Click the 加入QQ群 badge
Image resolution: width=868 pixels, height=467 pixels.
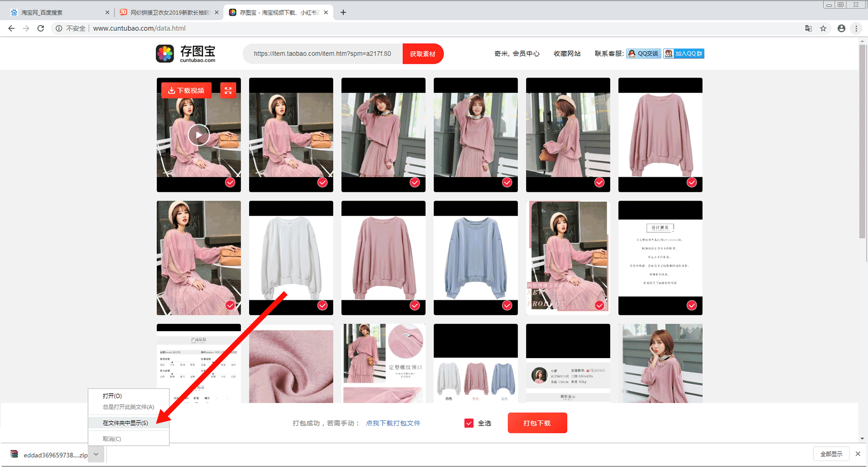click(x=684, y=54)
